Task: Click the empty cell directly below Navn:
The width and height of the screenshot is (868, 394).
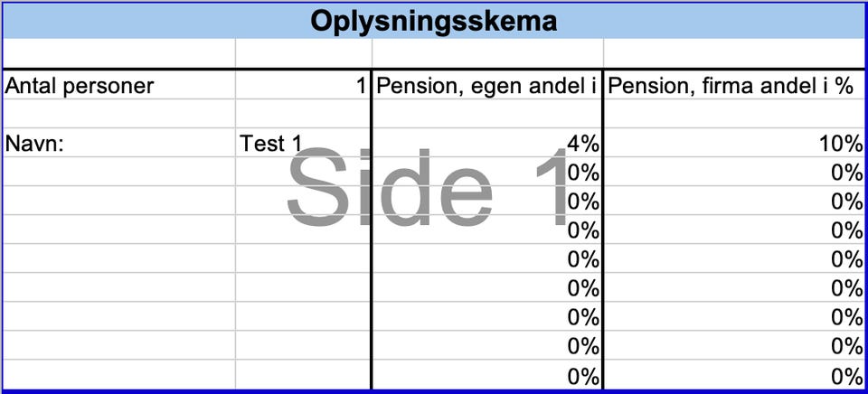Action: (x=118, y=172)
